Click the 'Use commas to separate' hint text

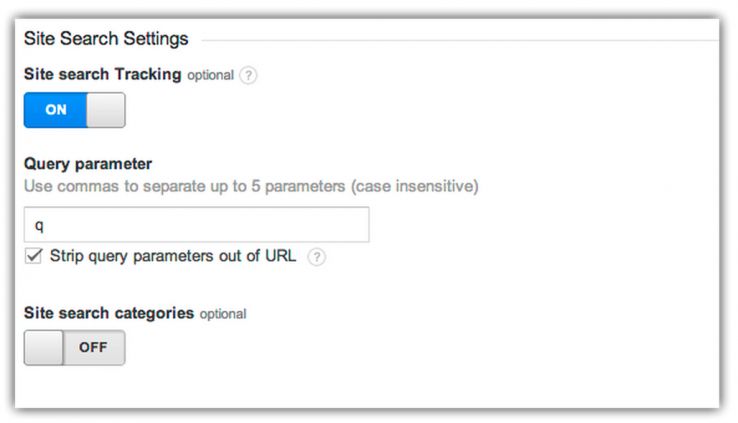click(251, 186)
